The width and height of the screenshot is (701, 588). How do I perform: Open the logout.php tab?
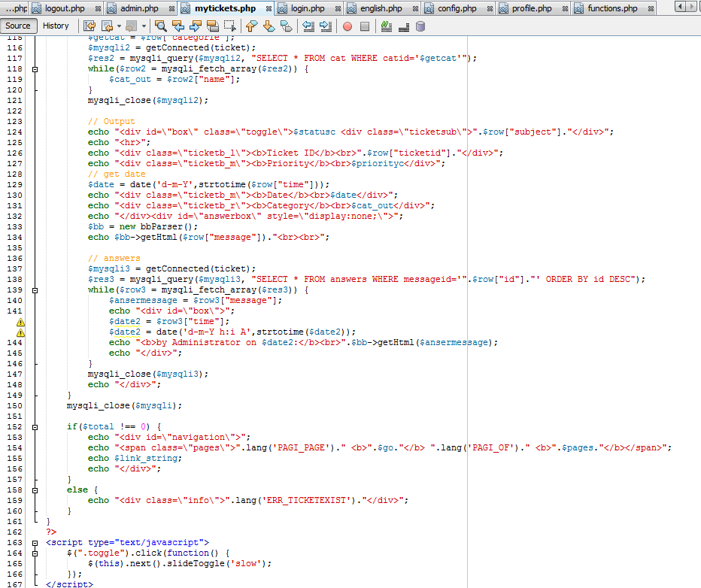click(65, 8)
